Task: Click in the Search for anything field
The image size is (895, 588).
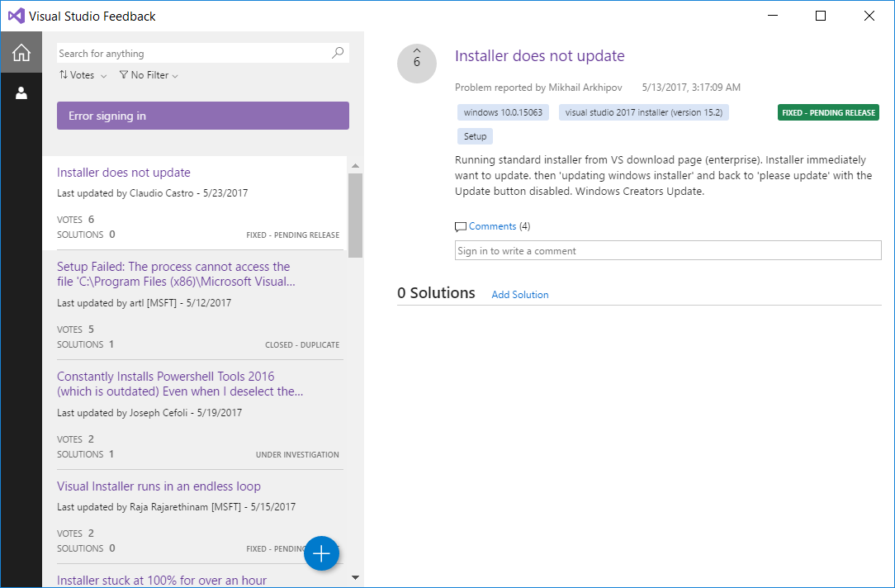Action: 194,53
